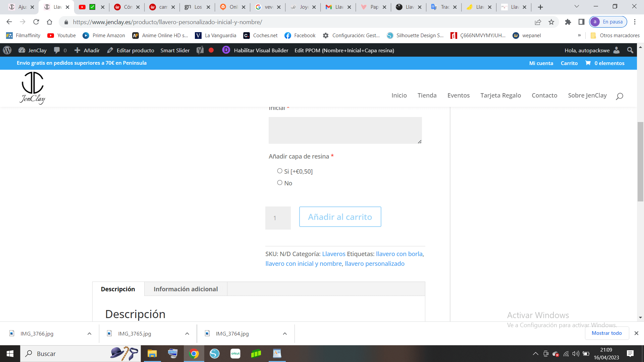Open the Filmaffinity bookmark
Image resolution: width=644 pixels, height=362 pixels.
pyautogui.click(x=23, y=36)
